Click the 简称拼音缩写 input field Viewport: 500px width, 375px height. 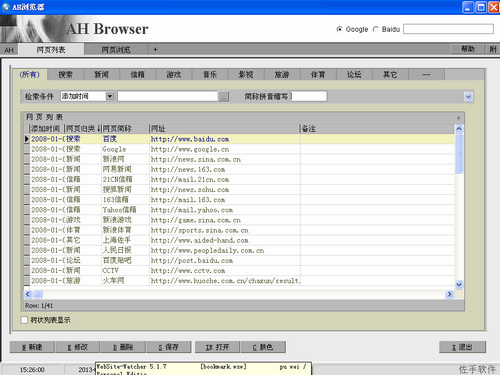click(309, 96)
